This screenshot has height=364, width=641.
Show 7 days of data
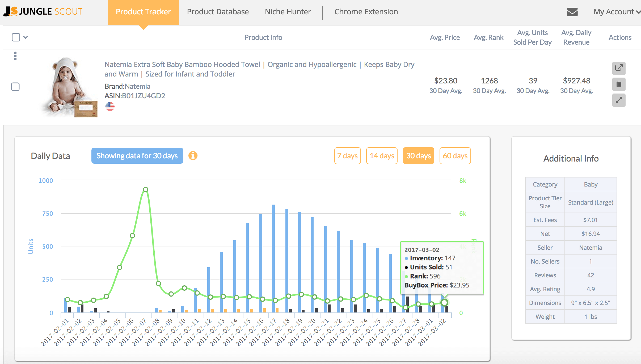tap(347, 156)
